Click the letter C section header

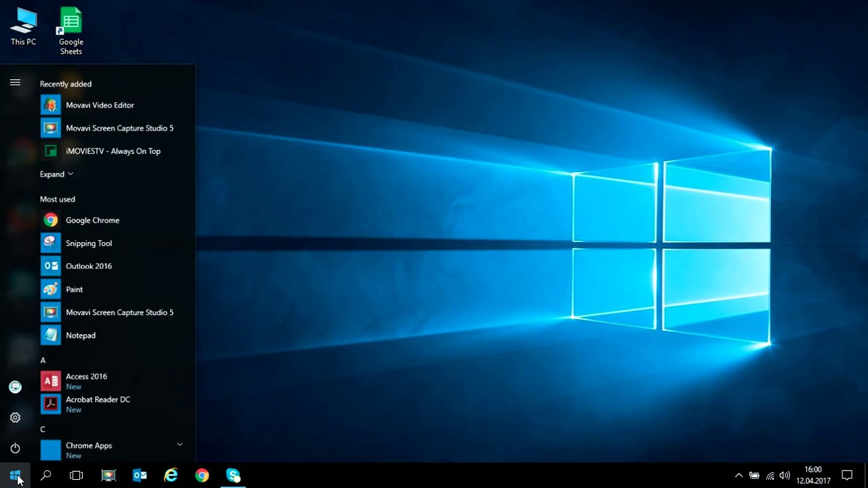tap(43, 429)
